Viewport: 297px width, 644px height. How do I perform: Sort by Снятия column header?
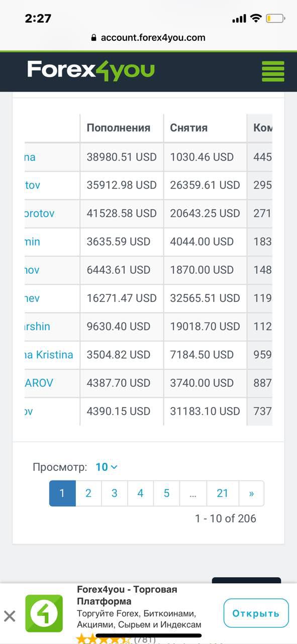tap(189, 128)
